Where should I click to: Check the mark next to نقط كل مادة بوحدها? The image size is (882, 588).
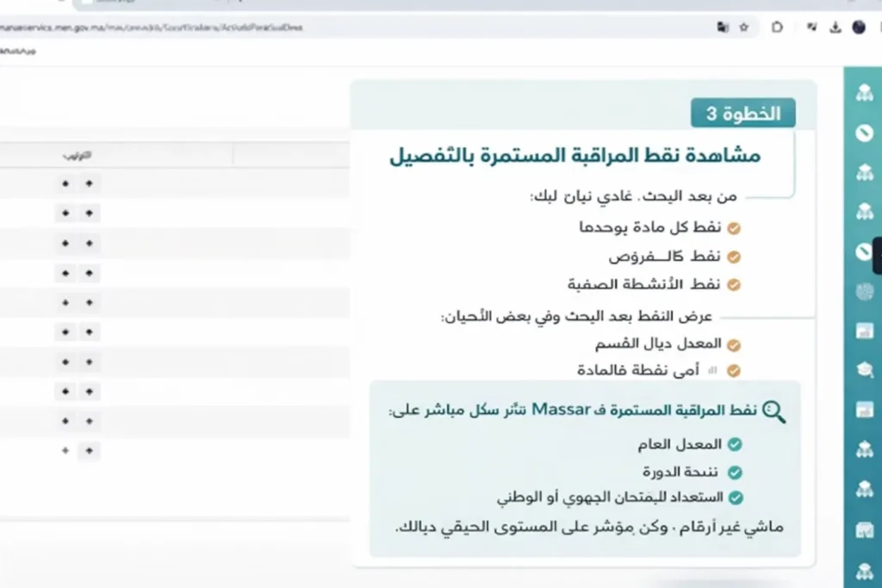pos(734,227)
